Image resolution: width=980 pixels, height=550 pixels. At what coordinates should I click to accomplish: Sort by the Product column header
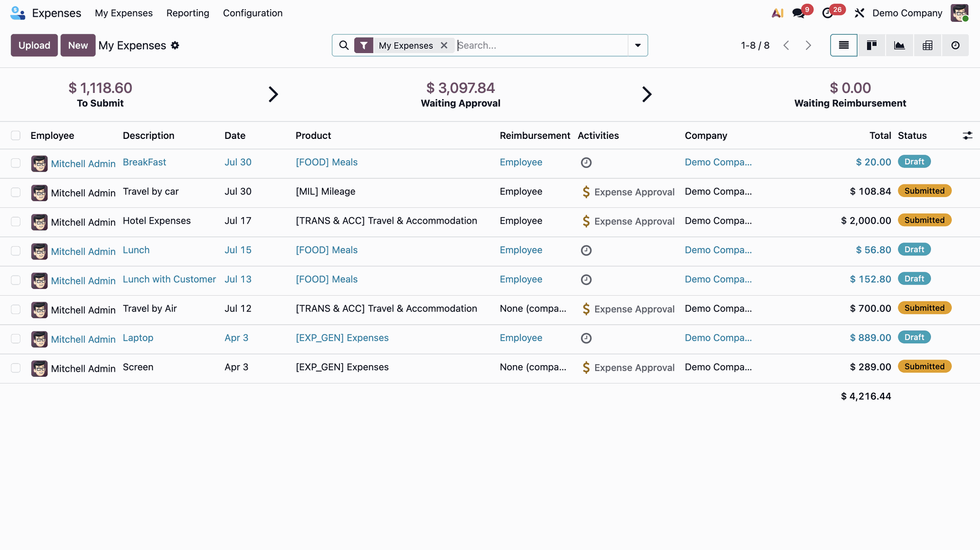coord(313,135)
